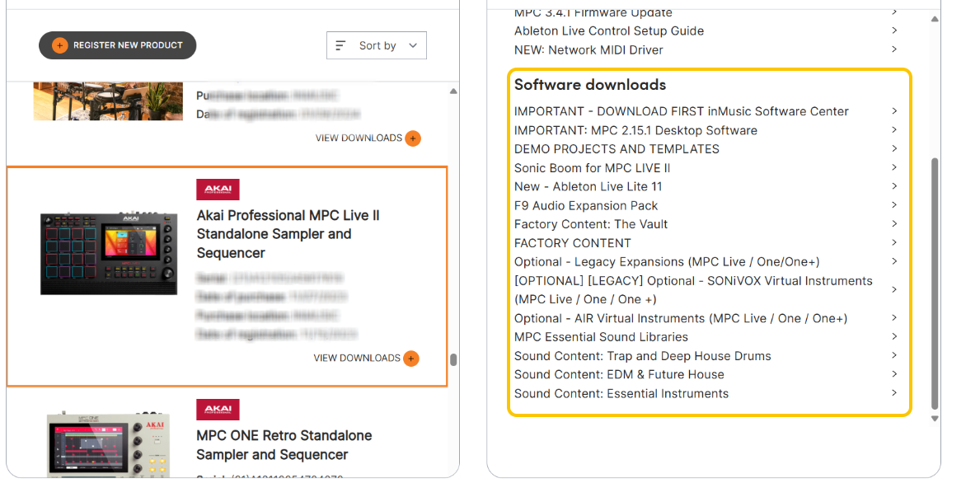Click chevron next to FACTORY CONTENT
This screenshot has height=483, width=980.
[894, 242]
